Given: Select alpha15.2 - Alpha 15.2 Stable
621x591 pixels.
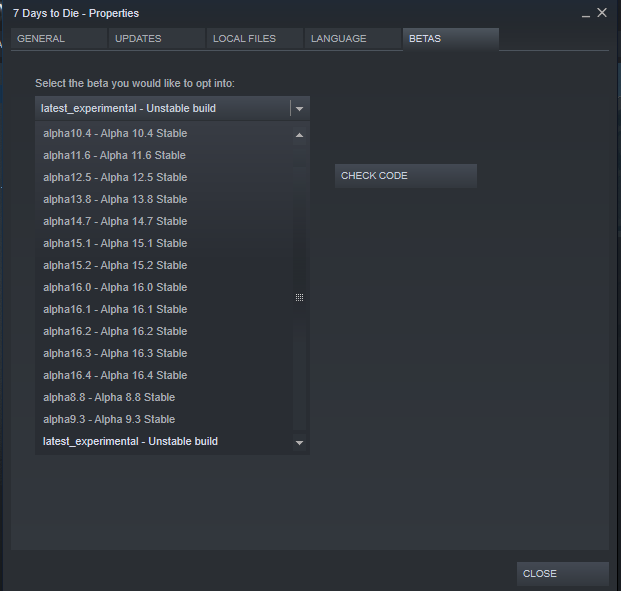Looking at the screenshot, I should [x=164, y=265].
